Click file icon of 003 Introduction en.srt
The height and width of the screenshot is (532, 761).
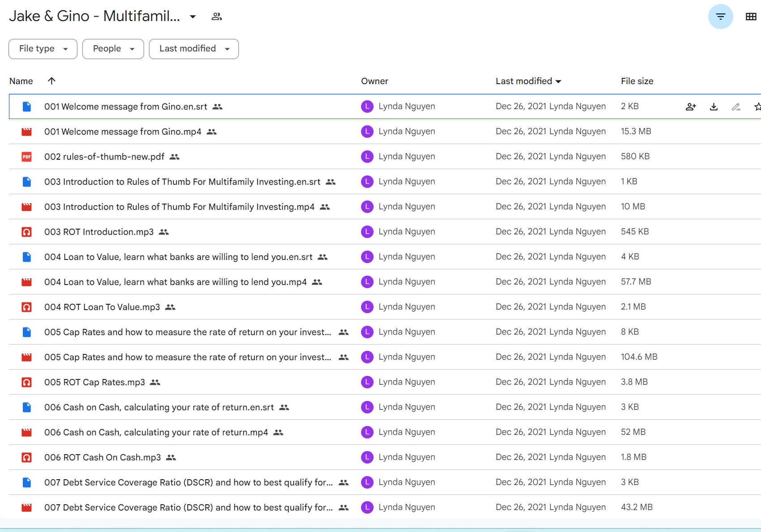coord(27,182)
